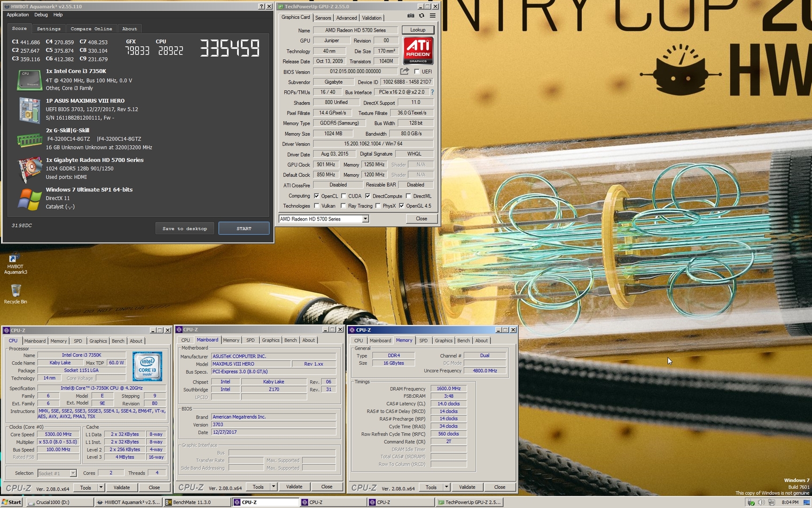Click the Intel Core i3 logo in CPU-Z
Screen dimensions: 812x508
click(x=147, y=366)
